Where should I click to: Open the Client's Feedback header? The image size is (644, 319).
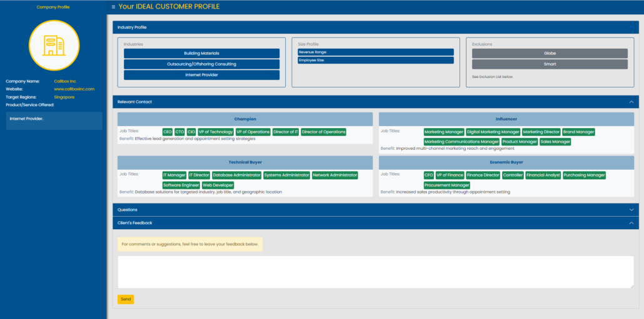(376, 223)
